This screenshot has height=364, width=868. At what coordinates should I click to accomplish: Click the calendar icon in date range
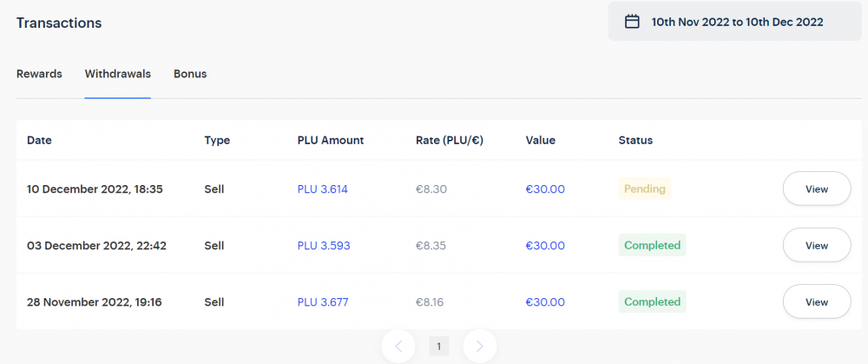tap(633, 22)
